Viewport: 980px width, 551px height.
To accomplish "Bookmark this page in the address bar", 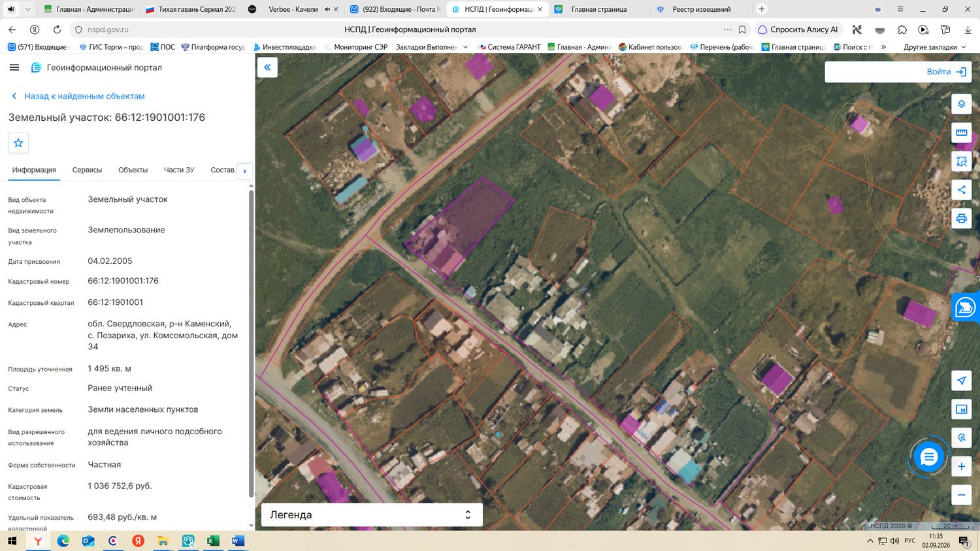I will 742,29.
